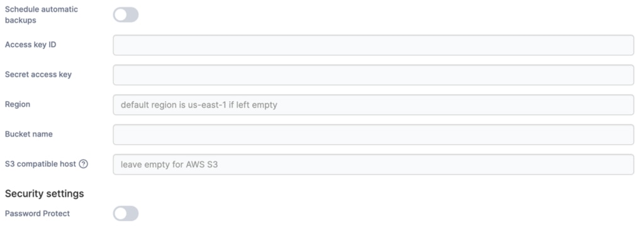Open the S3 compatible host help icon
This screenshot has width=644, height=226.
84,164
